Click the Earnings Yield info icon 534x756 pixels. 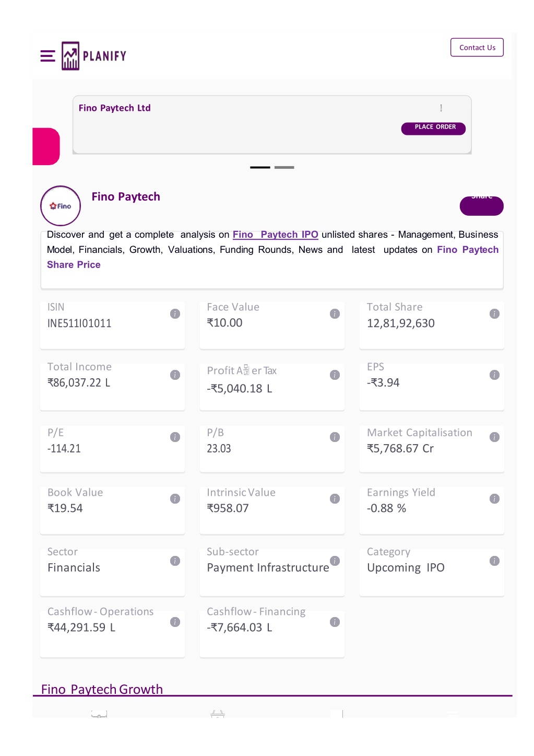494,498
